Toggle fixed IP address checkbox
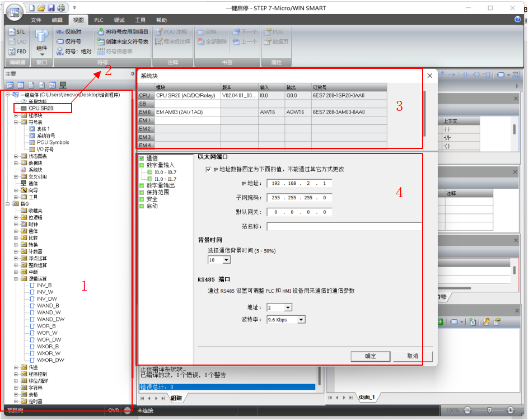Viewport: 529px width, 420px height. [x=208, y=169]
